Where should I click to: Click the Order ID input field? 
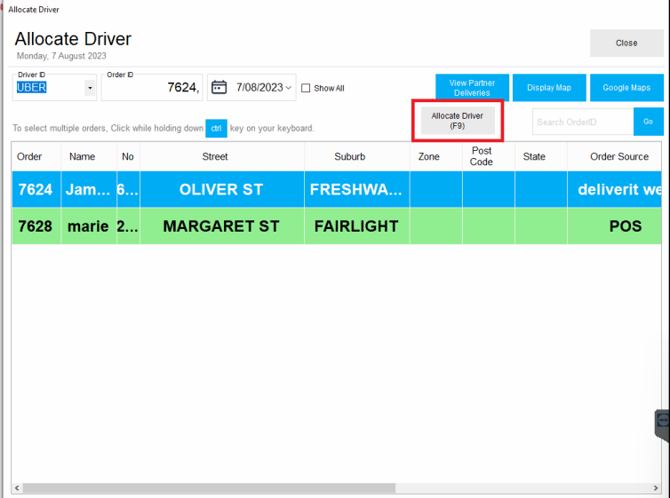click(x=151, y=88)
